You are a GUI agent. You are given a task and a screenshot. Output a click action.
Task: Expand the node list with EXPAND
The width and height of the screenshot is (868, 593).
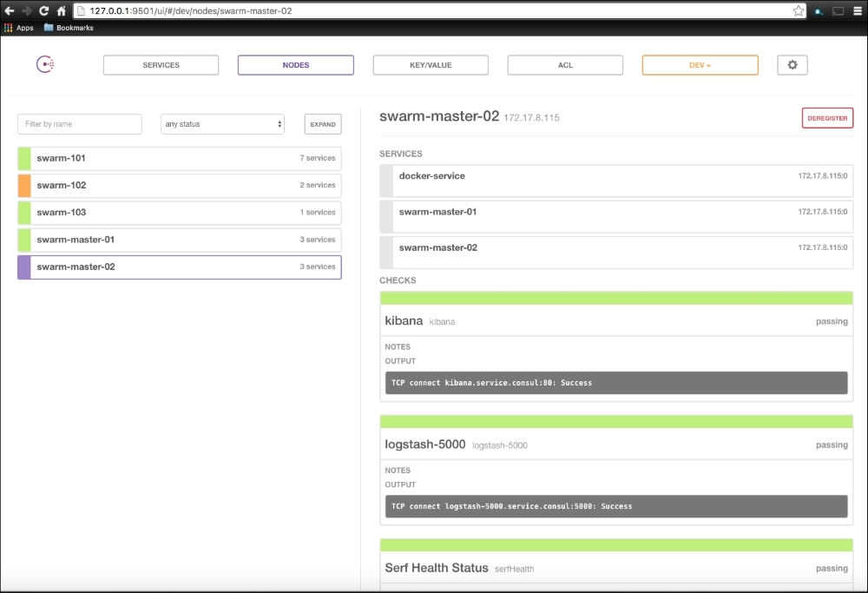323,124
